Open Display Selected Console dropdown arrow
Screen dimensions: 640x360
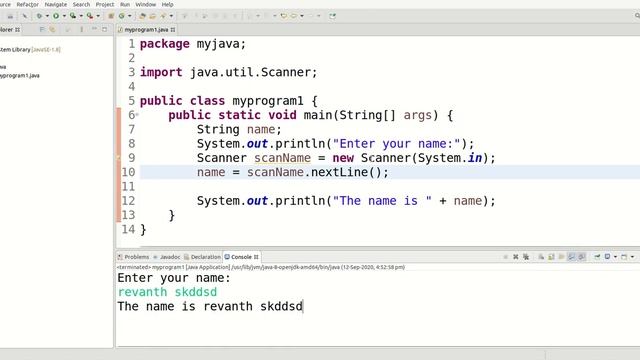[615, 257]
